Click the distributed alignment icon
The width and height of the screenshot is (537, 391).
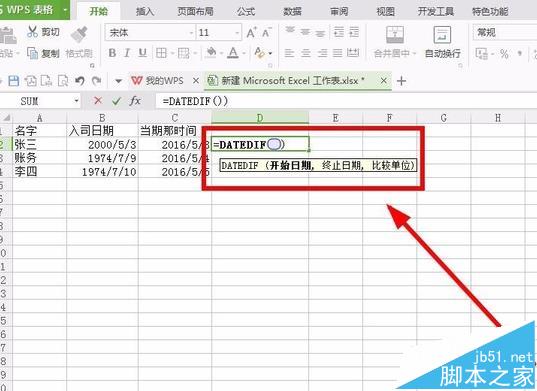pyautogui.click(x=353, y=53)
